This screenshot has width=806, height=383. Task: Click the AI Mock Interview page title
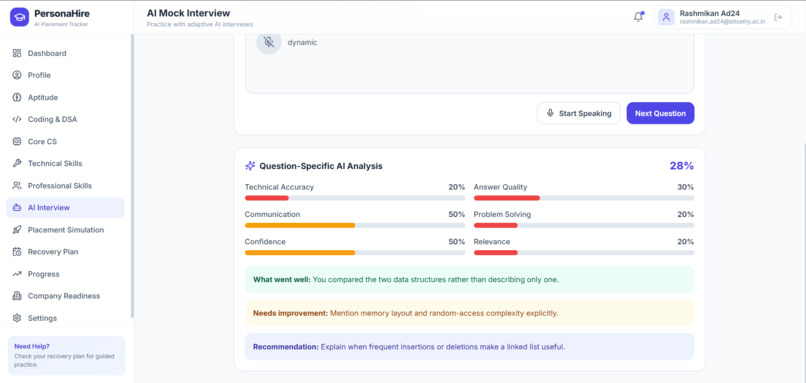pyautogui.click(x=189, y=13)
